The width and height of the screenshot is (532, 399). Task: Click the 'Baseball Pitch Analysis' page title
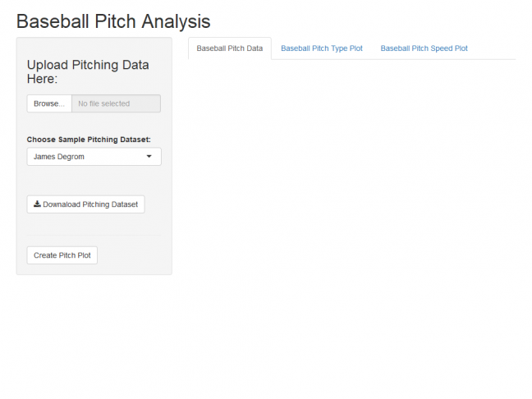(x=113, y=21)
